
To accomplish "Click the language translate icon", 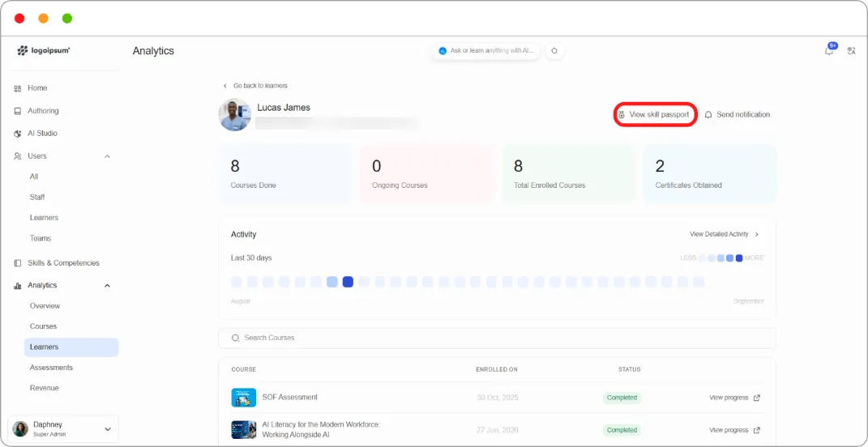I will (x=852, y=51).
